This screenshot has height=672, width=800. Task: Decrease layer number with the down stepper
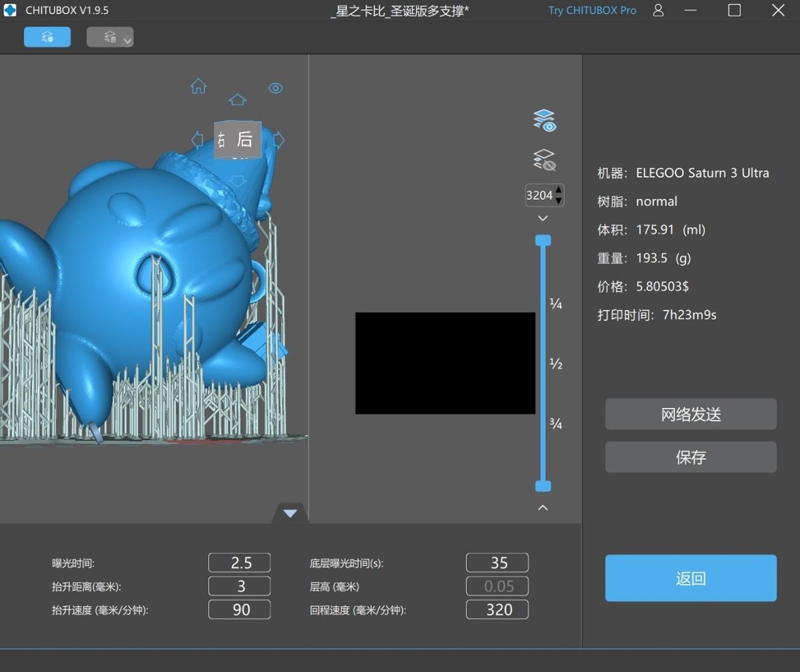click(x=559, y=199)
